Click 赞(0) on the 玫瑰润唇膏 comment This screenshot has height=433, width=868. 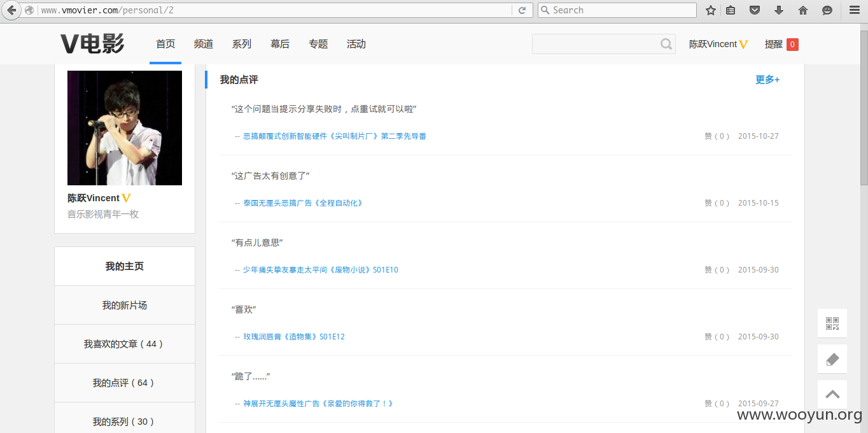pyautogui.click(x=717, y=337)
